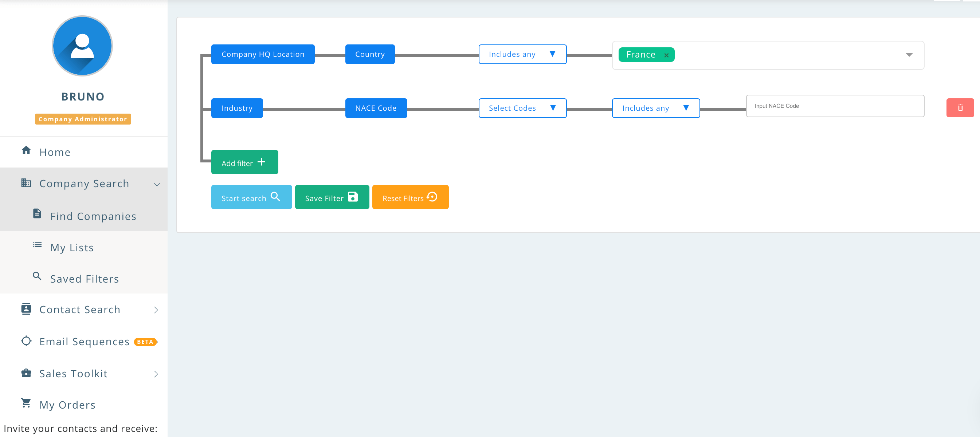The image size is (980, 437).
Task: Click the Home house icon in sidebar
Action: pyautogui.click(x=26, y=150)
